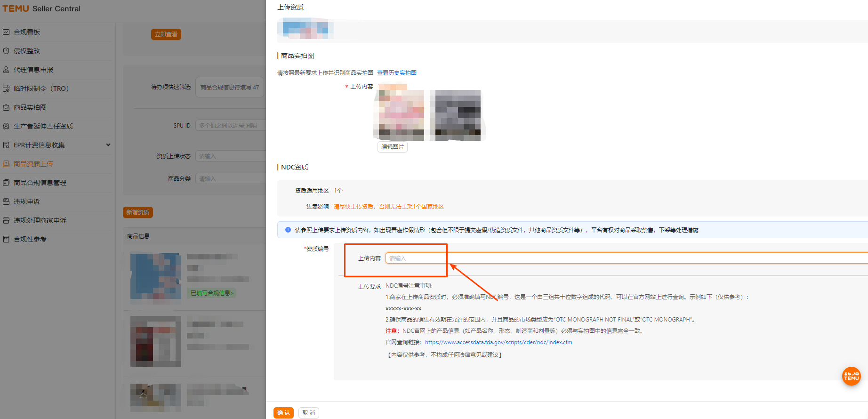Open 合规性参考 sidebar item
Screen dimensions: 868x419
(30, 239)
